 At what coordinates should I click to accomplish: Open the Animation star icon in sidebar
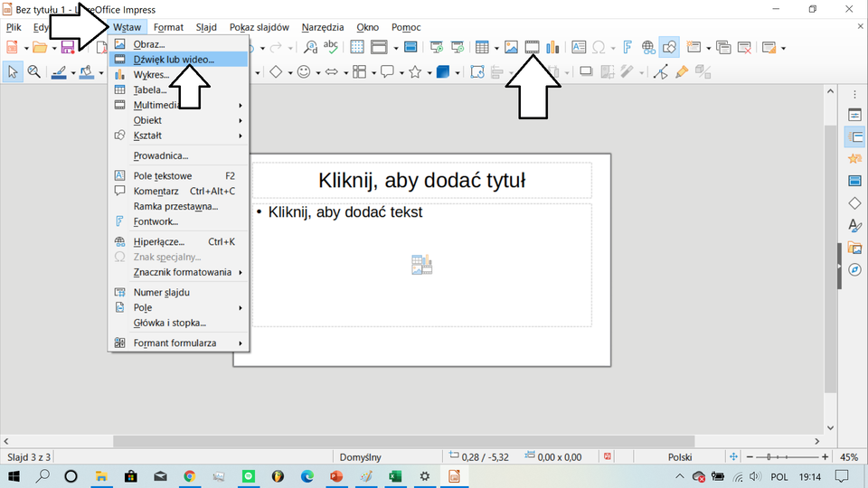pyautogui.click(x=854, y=159)
